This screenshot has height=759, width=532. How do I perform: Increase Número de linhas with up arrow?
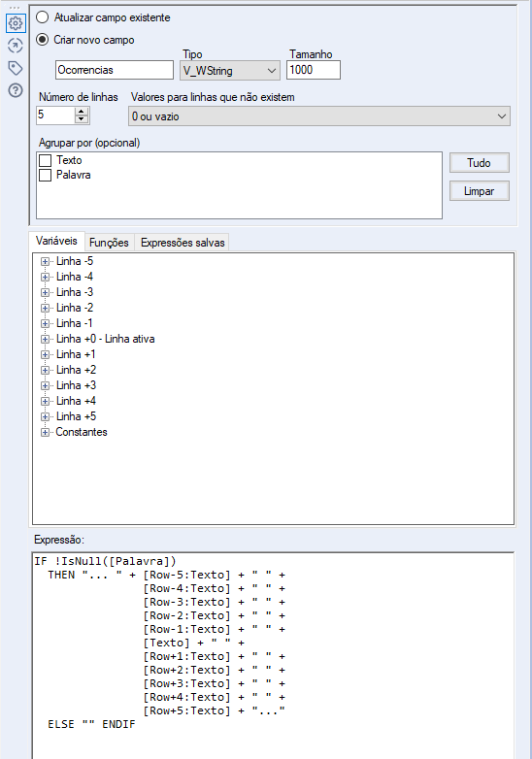point(82,111)
